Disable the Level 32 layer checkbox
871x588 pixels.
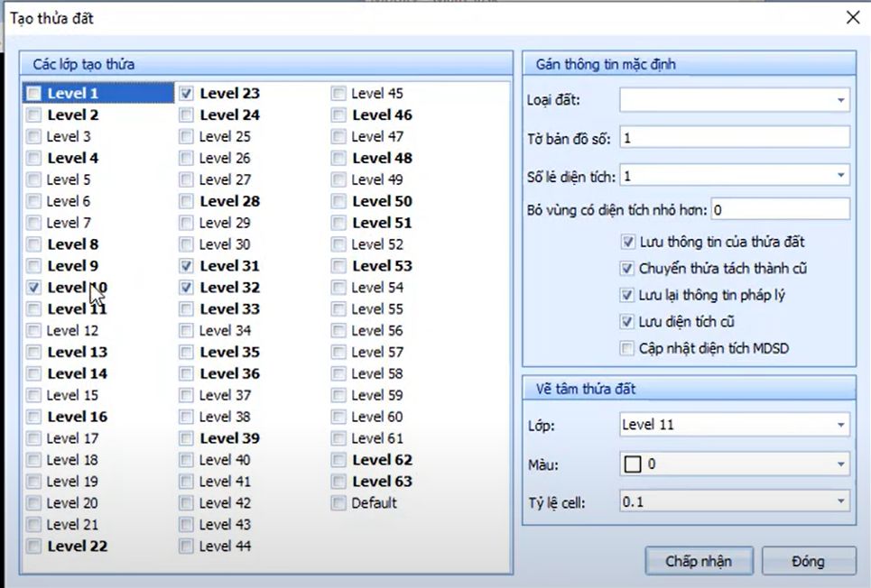[x=187, y=288]
